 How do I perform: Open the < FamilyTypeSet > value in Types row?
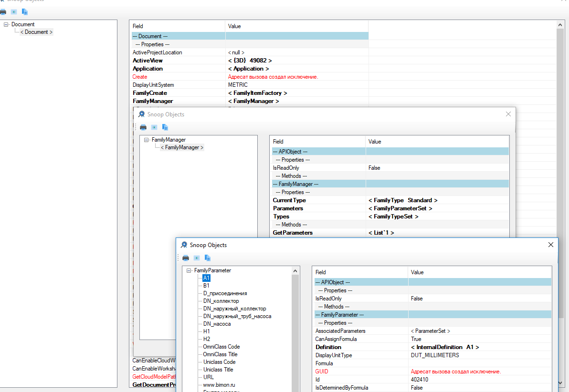[x=393, y=216]
